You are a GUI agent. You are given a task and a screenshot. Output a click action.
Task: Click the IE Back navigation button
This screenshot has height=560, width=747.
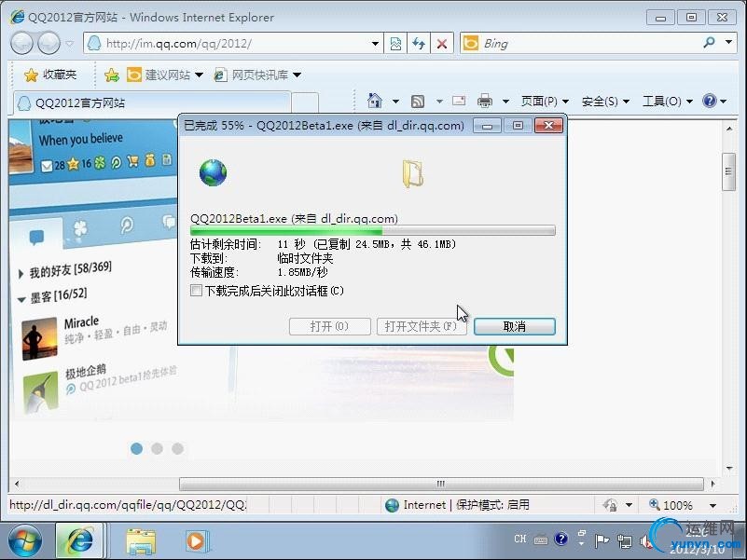[21, 44]
